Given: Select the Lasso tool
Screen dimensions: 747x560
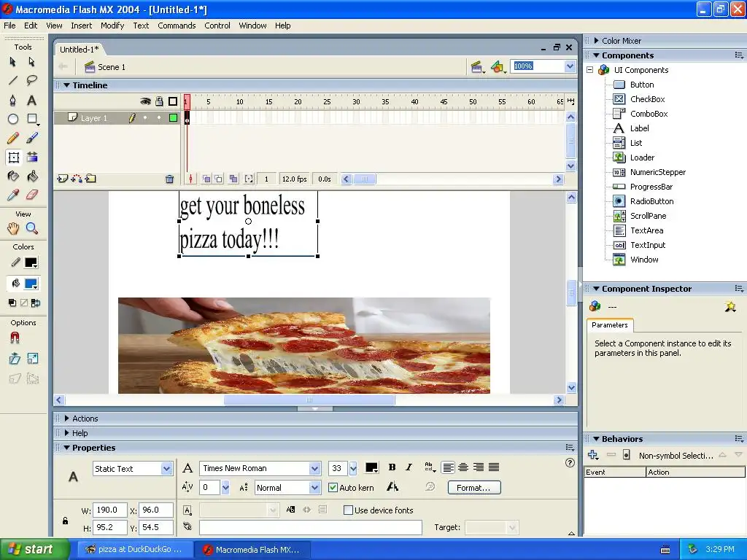Looking at the screenshot, I should click(x=32, y=80).
